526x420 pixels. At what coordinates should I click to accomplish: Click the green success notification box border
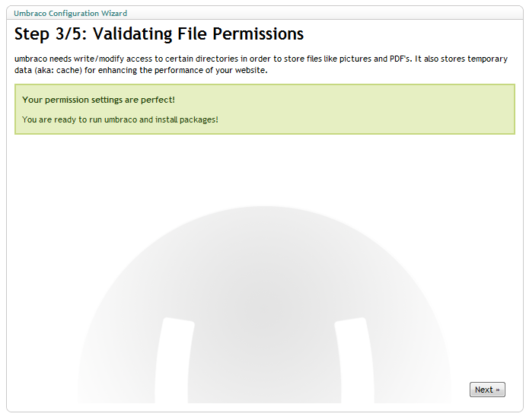[265, 84]
